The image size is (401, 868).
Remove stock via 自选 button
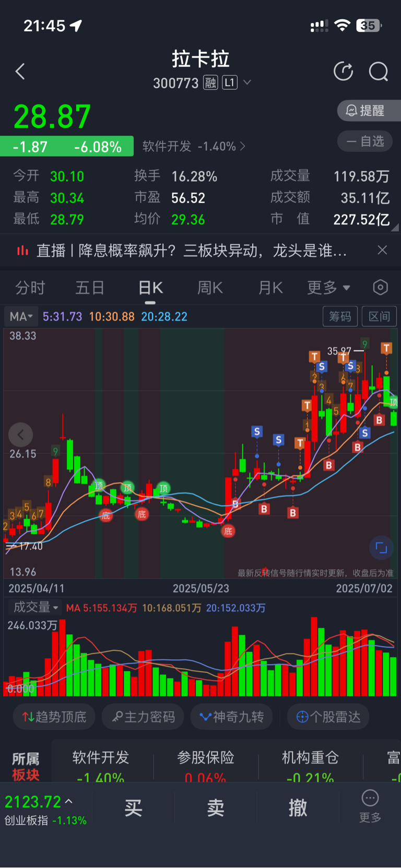point(365,141)
